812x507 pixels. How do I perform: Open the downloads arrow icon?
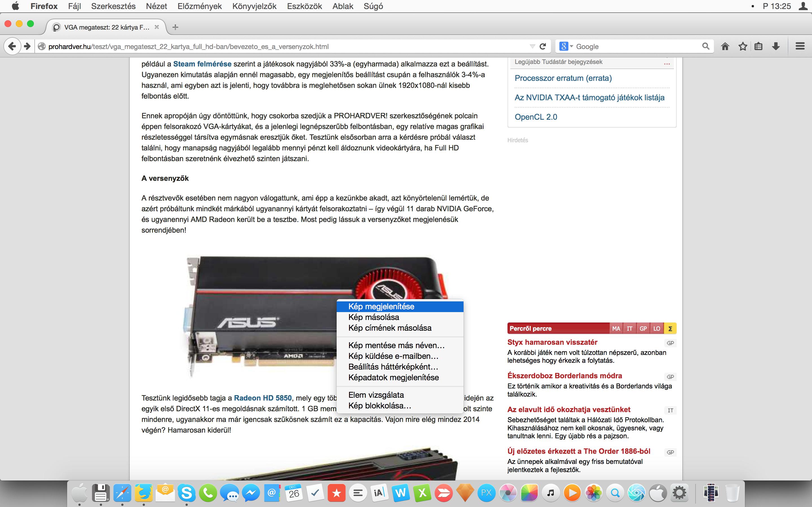tap(776, 46)
